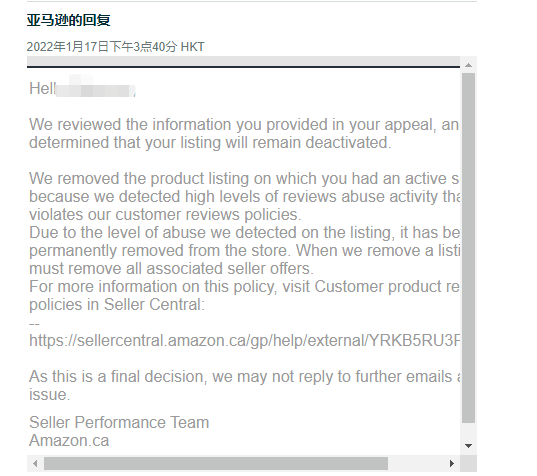Click the 'must remove all associated seller offers' line
The height and width of the screenshot is (476, 537).
click(171, 268)
